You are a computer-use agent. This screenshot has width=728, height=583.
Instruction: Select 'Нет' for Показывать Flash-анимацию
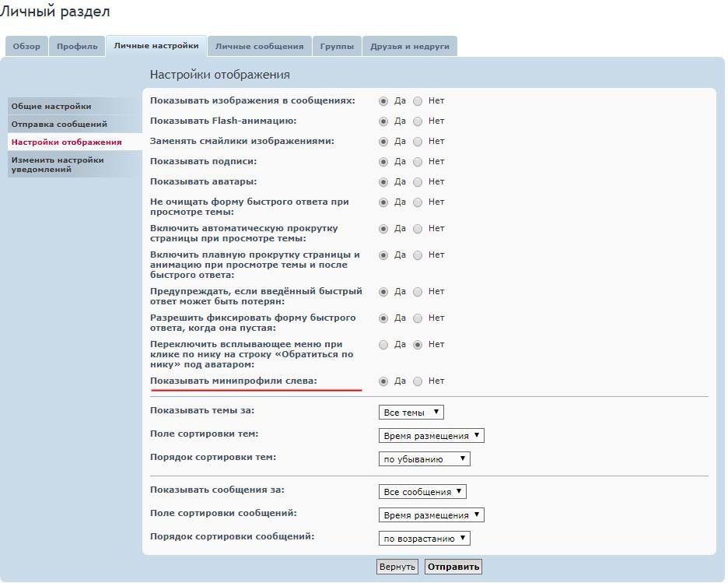[418, 121]
